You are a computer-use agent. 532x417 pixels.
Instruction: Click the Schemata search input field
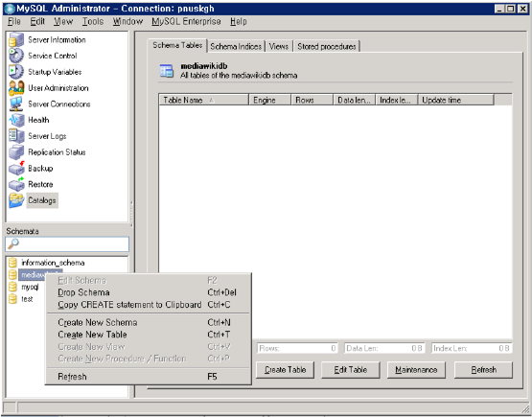(67, 243)
